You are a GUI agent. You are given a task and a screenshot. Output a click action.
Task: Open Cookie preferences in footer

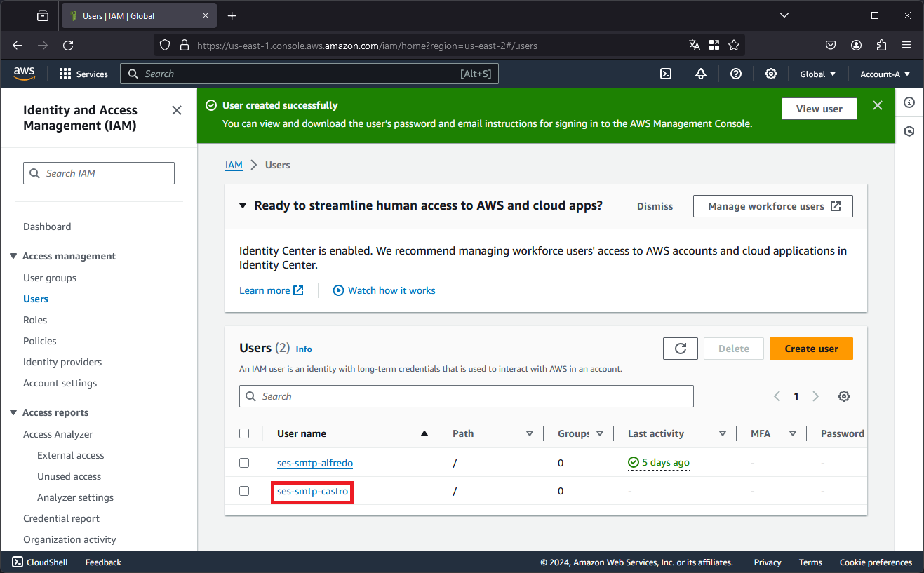coord(876,562)
